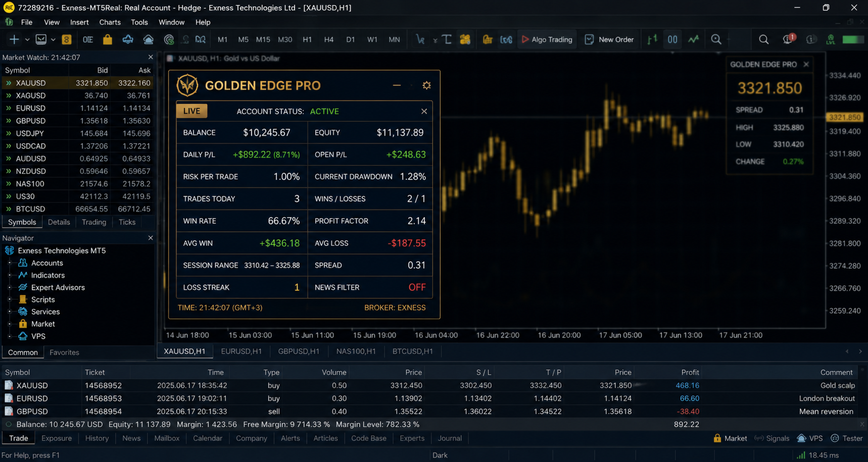
Task: Switch to the History tab
Action: 97,438
